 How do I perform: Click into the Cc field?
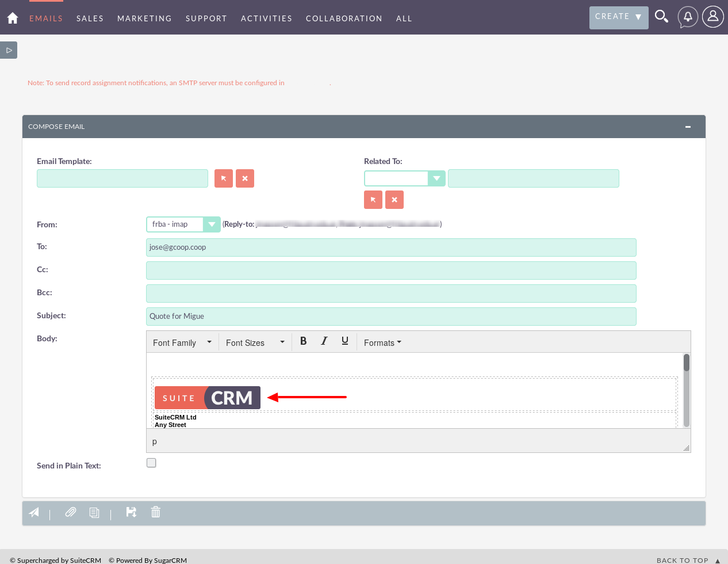coord(391,270)
